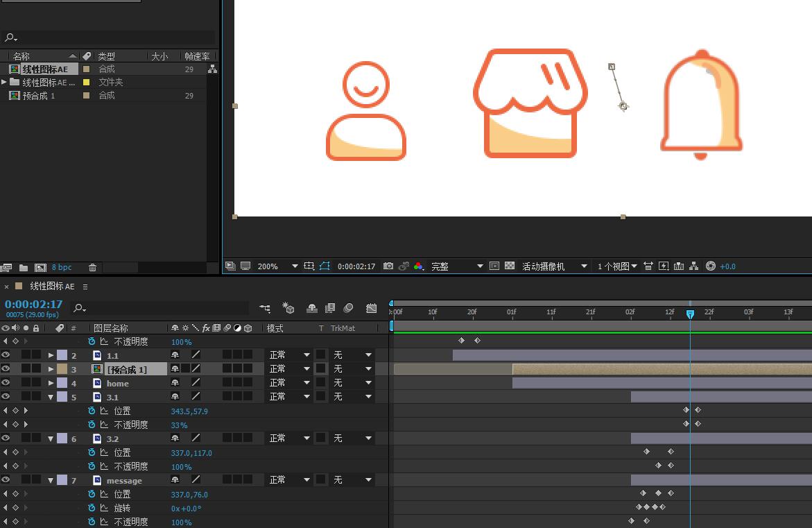Enable motion blur switch in timeline header
Screen dimensions: 812x528
pos(348,308)
